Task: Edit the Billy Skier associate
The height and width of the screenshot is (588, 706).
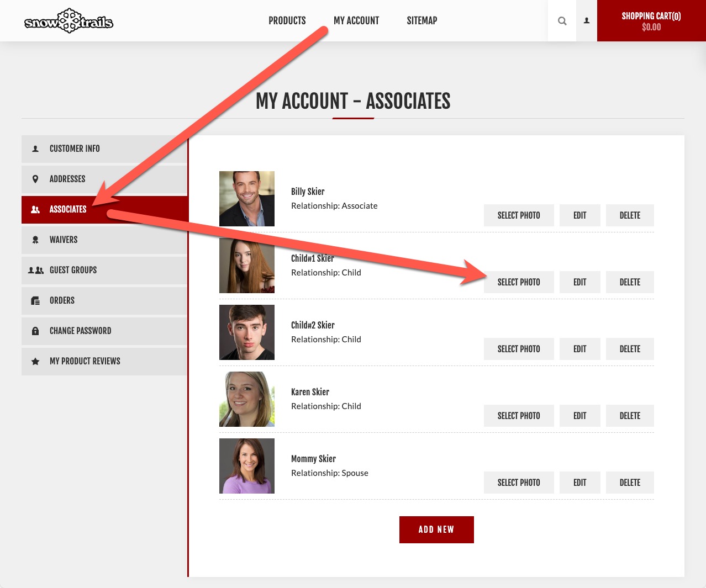Action: 579,215
